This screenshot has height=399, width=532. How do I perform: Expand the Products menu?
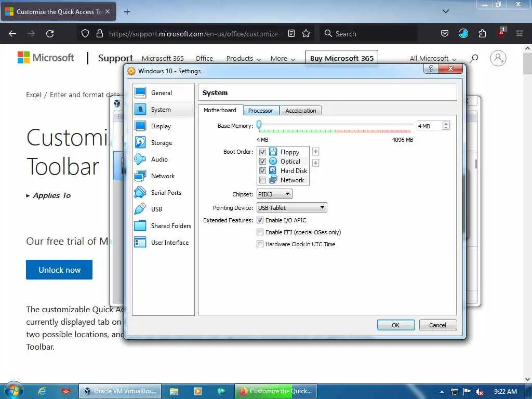(x=244, y=58)
